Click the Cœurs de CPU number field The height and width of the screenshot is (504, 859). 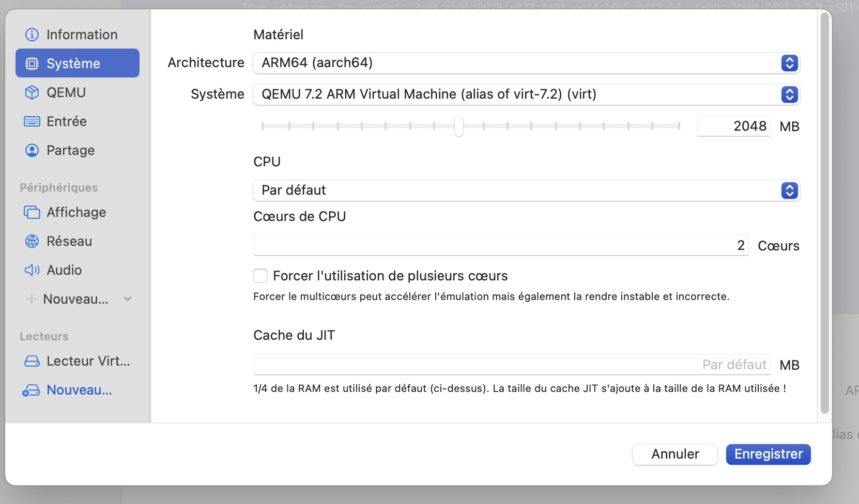tap(500, 246)
